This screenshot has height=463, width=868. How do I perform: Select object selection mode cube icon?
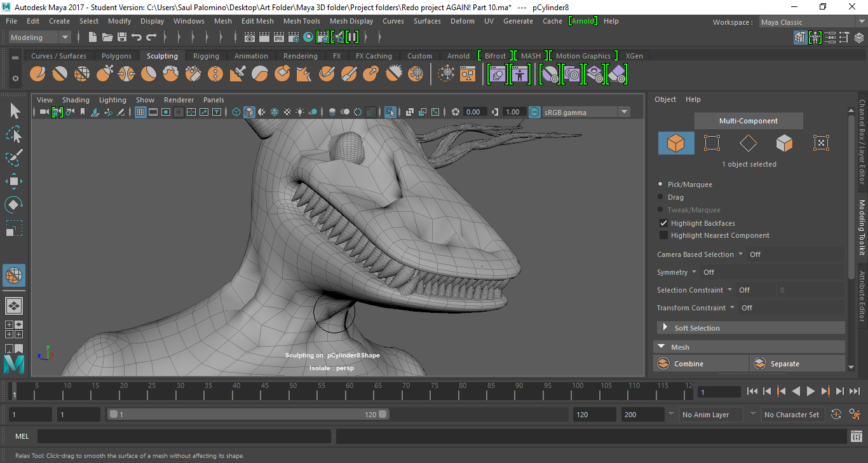click(x=676, y=143)
